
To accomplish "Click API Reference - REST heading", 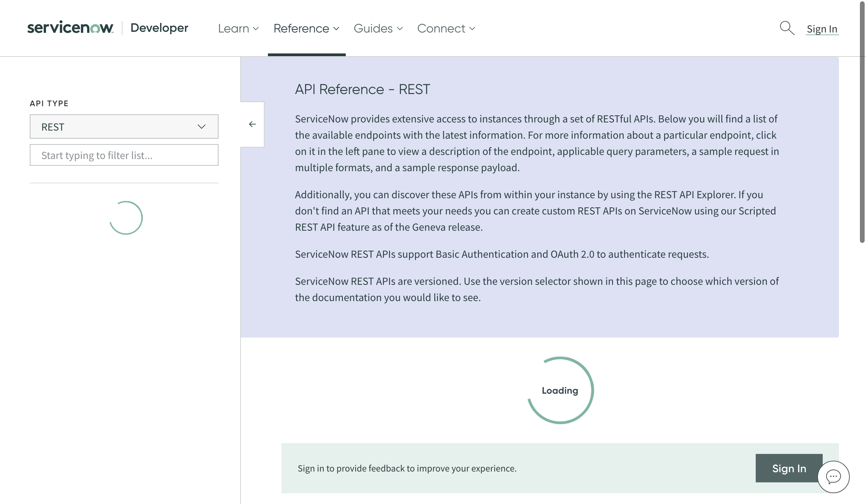I will [362, 89].
